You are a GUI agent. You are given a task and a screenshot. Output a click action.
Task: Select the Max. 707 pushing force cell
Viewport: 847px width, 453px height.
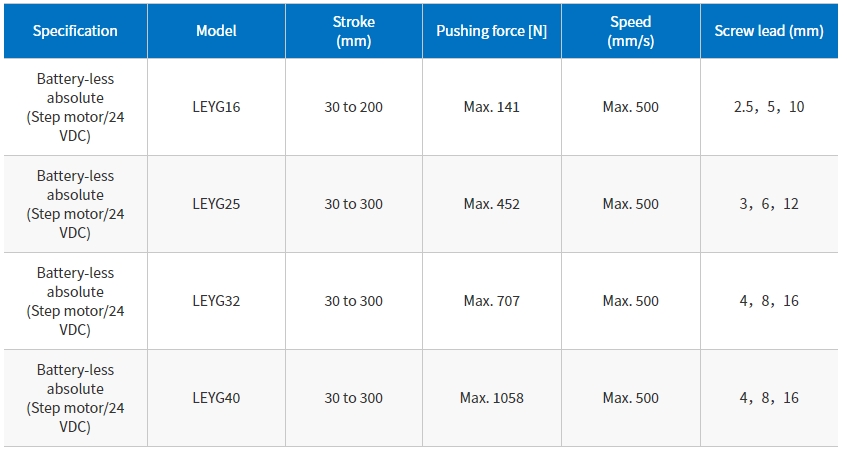tap(492, 301)
